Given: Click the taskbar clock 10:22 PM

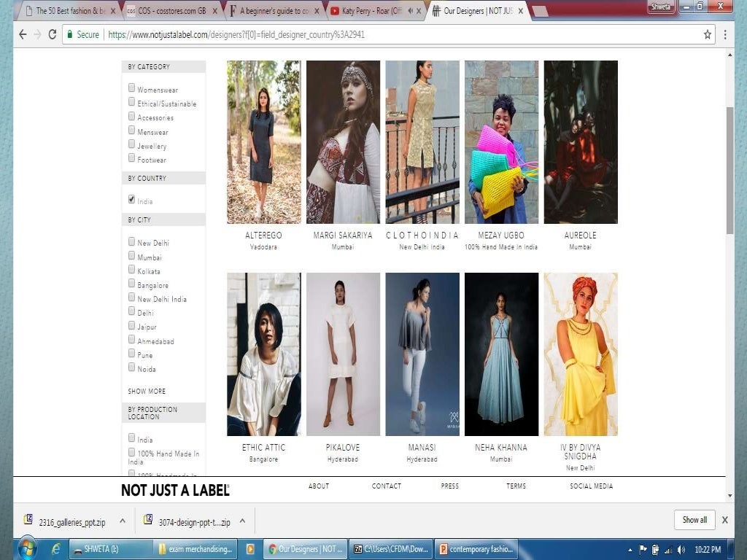Looking at the screenshot, I should click(x=708, y=550).
